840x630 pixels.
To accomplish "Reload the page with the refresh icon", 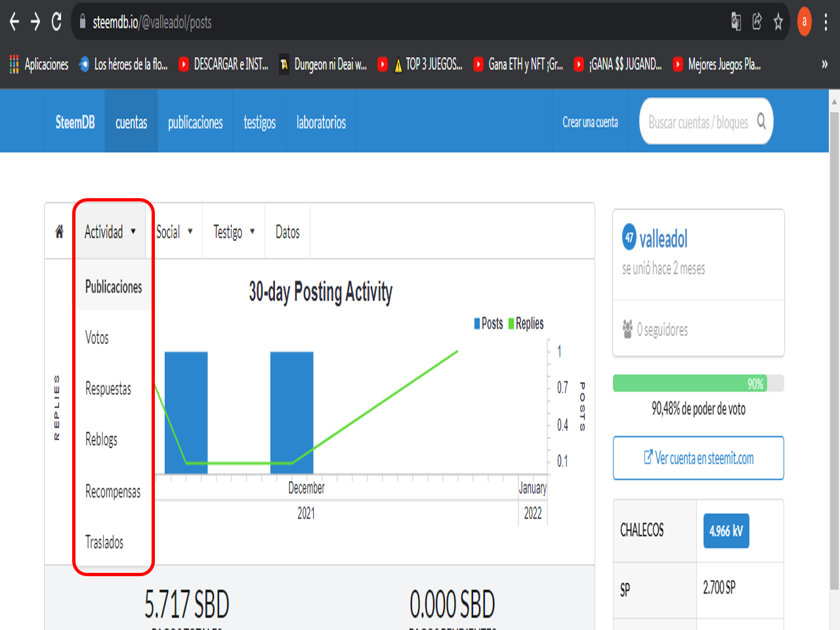I will (57, 22).
